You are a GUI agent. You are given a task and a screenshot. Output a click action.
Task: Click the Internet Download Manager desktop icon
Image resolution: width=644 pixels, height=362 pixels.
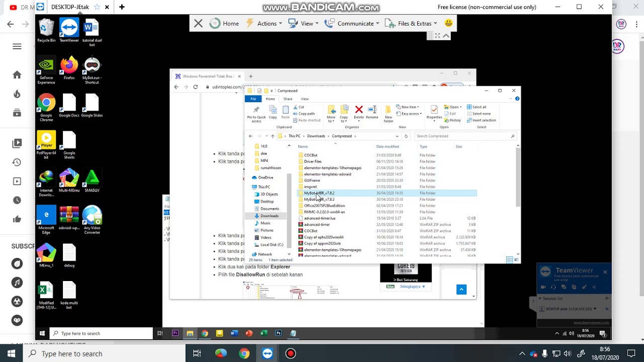(x=46, y=183)
